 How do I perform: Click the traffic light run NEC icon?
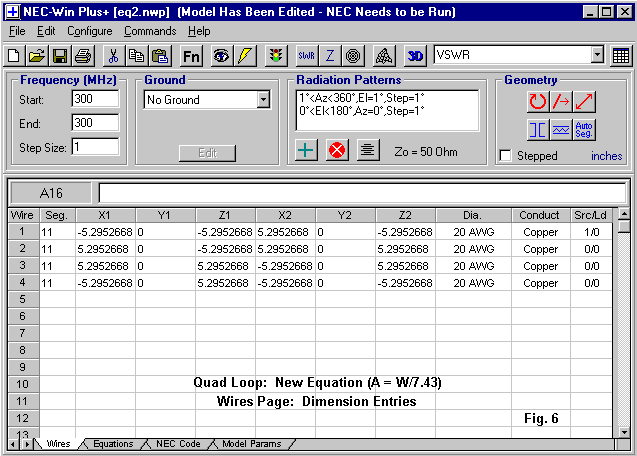click(x=275, y=56)
